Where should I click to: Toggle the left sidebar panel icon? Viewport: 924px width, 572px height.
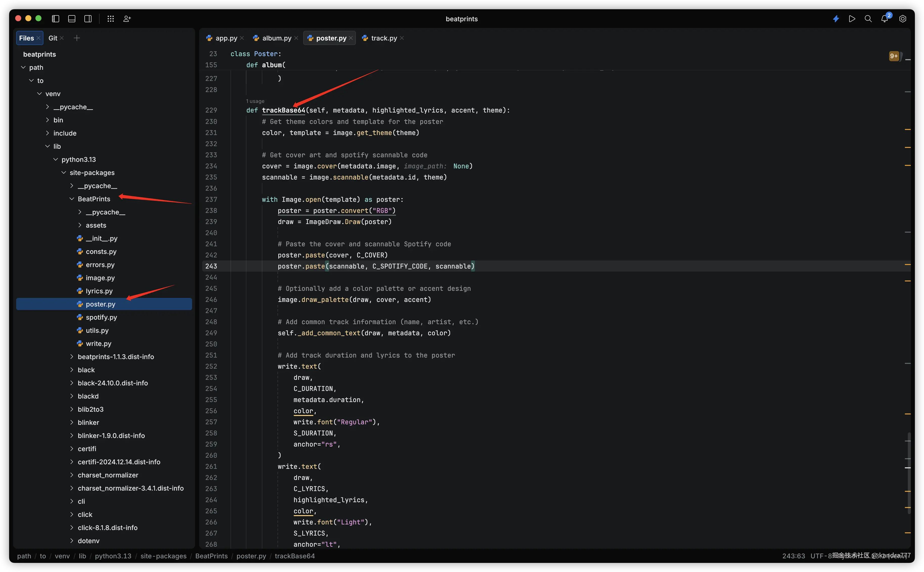56,18
